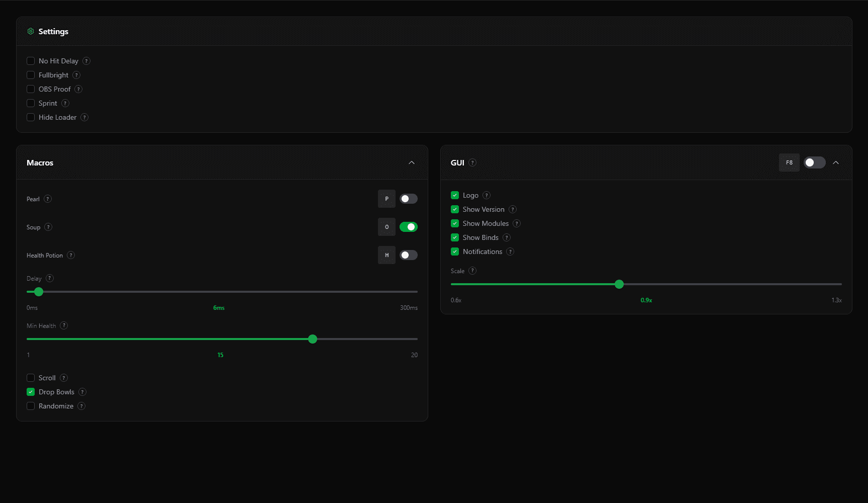
Task: Click the help icon beside Scale
Action: point(472,271)
